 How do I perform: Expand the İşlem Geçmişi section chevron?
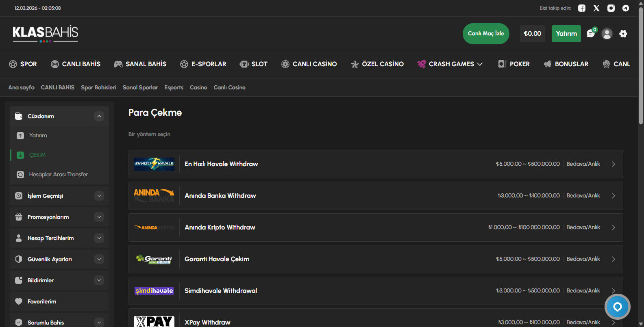pos(99,196)
